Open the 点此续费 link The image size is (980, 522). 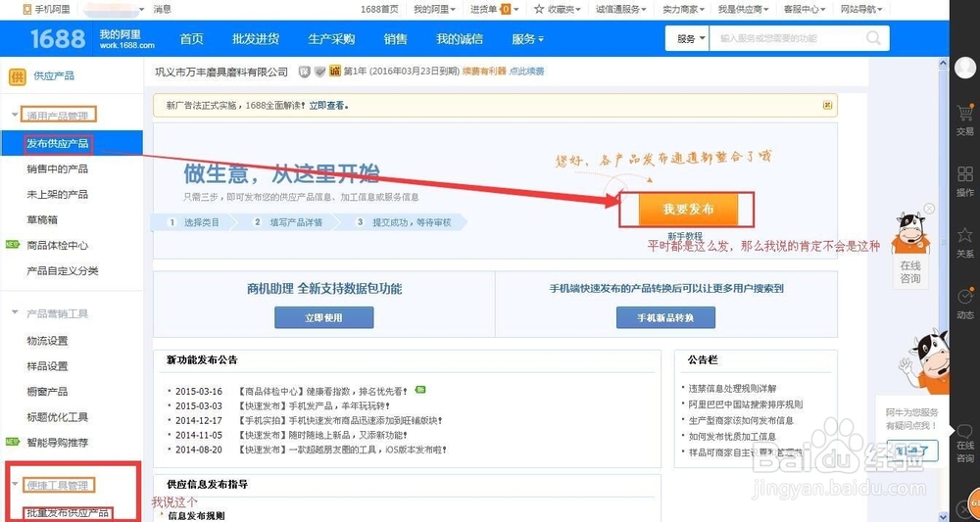527,71
